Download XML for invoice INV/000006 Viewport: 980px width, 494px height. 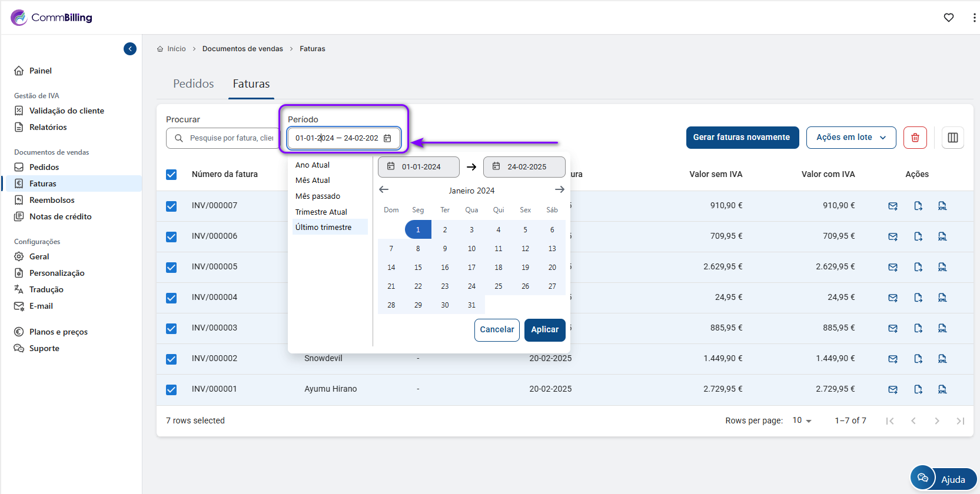[x=942, y=236]
